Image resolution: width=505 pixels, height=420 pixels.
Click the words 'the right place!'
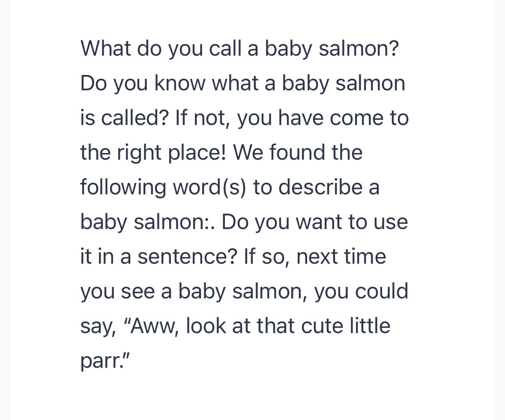(153, 152)
